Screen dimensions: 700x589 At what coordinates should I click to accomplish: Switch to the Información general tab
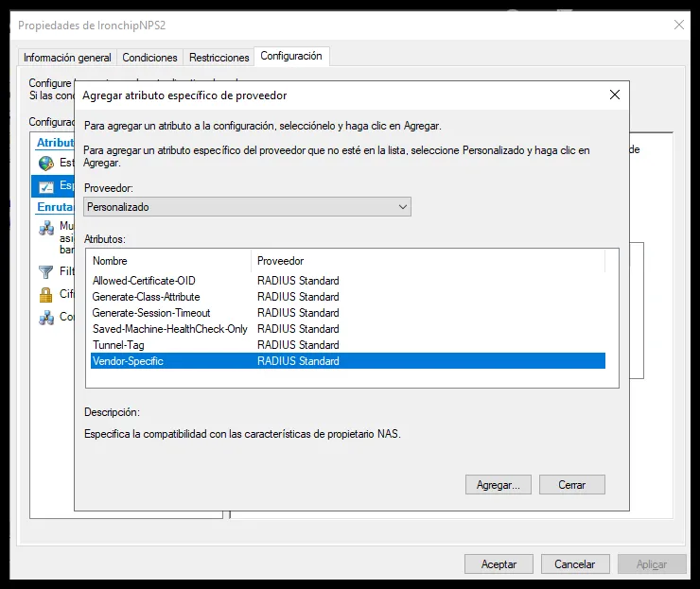pyautogui.click(x=67, y=58)
